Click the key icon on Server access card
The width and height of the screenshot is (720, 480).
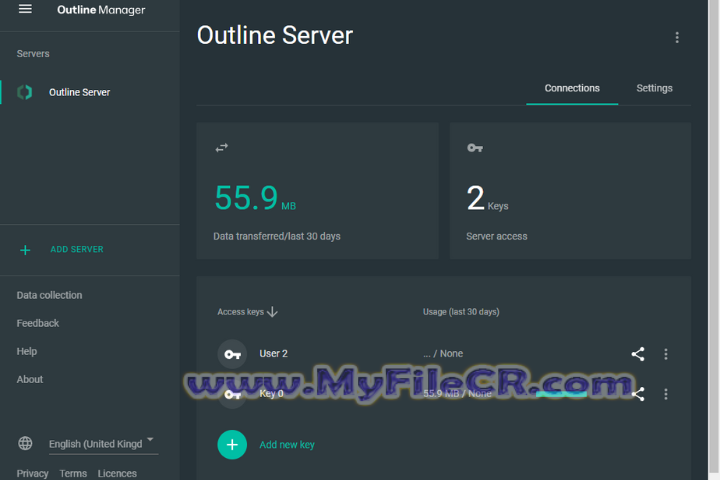point(475,148)
